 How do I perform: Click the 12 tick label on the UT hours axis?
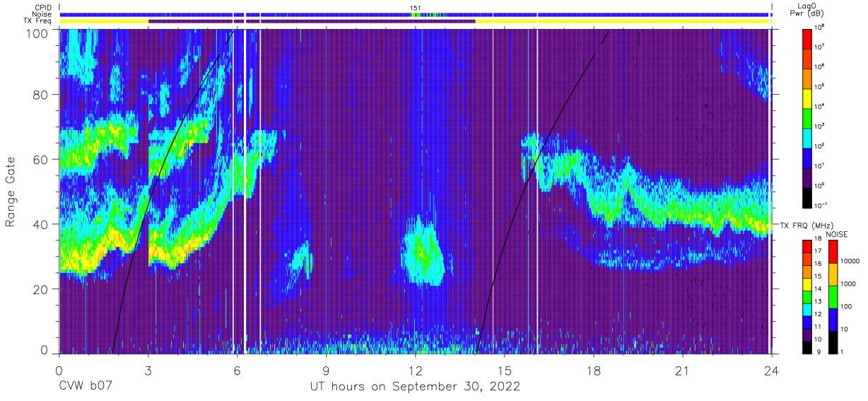pyautogui.click(x=416, y=371)
